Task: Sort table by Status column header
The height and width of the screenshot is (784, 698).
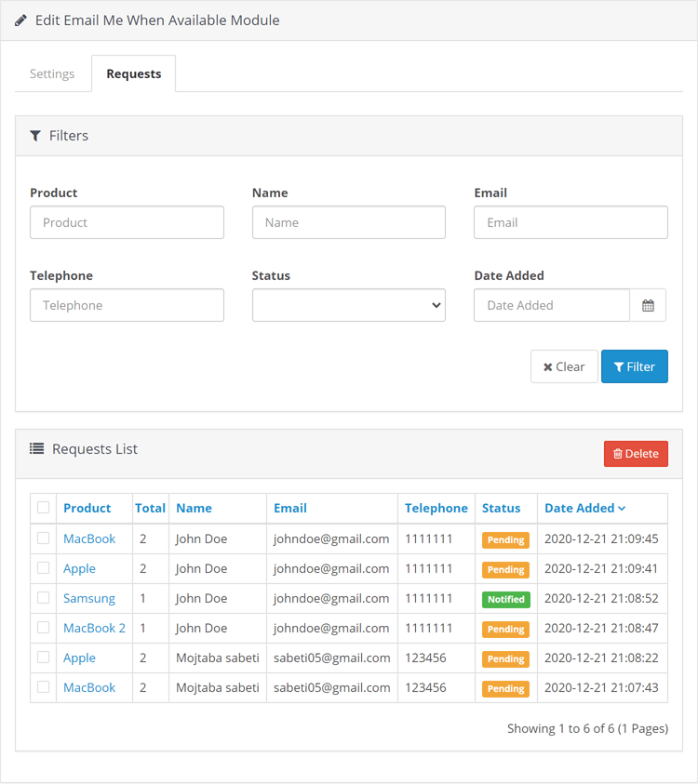Action: pyautogui.click(x=501, y=508)
